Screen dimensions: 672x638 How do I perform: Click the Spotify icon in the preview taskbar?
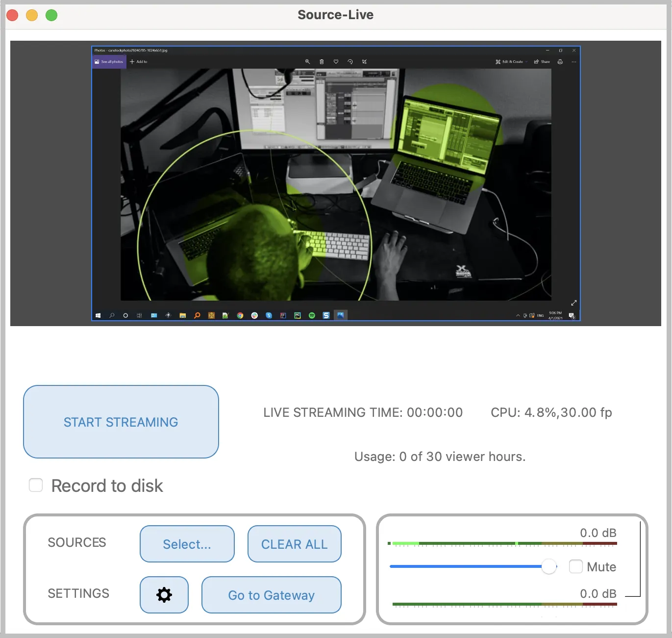[x=312, y=315]
